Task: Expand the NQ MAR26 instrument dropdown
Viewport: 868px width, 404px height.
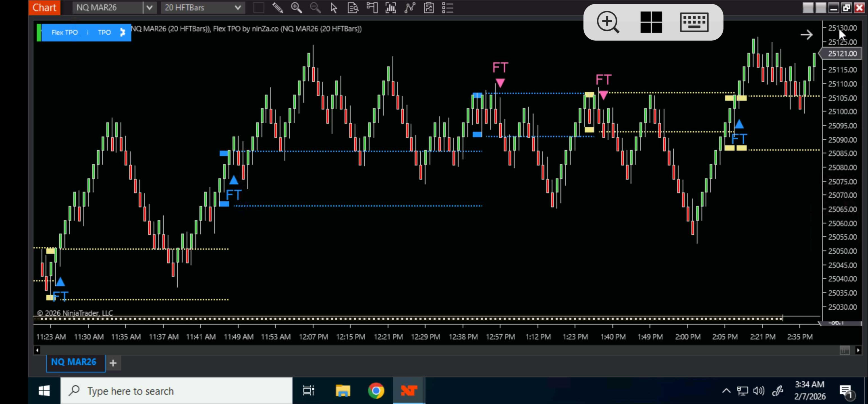Action: click(x=150, y=8)
